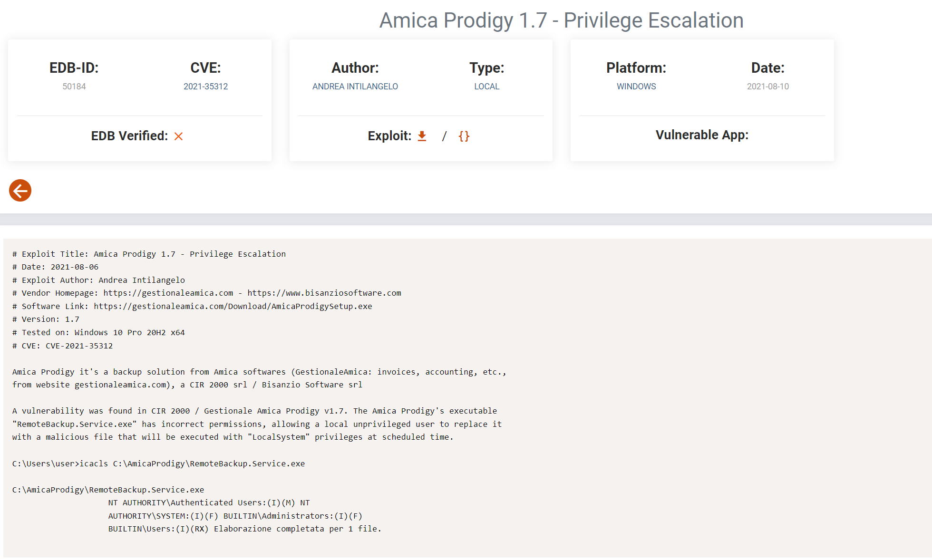Click the Vulnerable App heading

coord(702,135)
